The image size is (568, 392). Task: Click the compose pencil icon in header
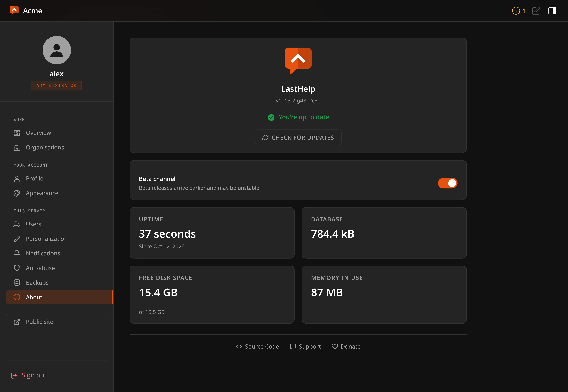coord(536,11)
